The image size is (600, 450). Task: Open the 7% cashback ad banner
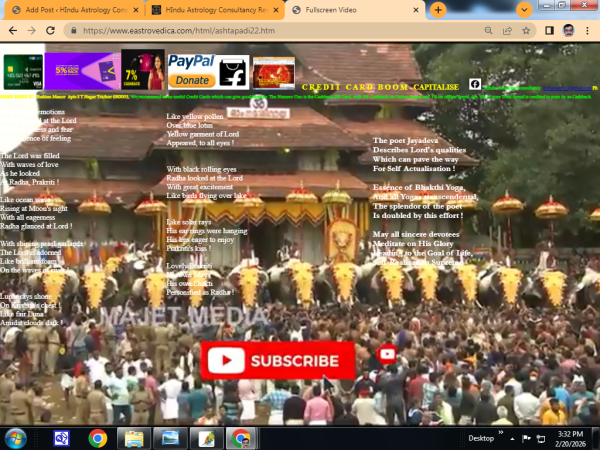pos(143,70)
